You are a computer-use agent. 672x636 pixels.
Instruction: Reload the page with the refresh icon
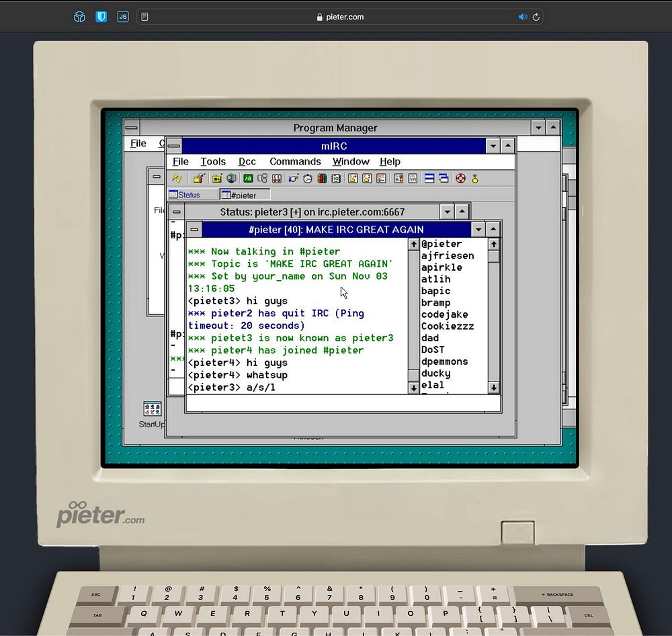(x=536, y=17)
